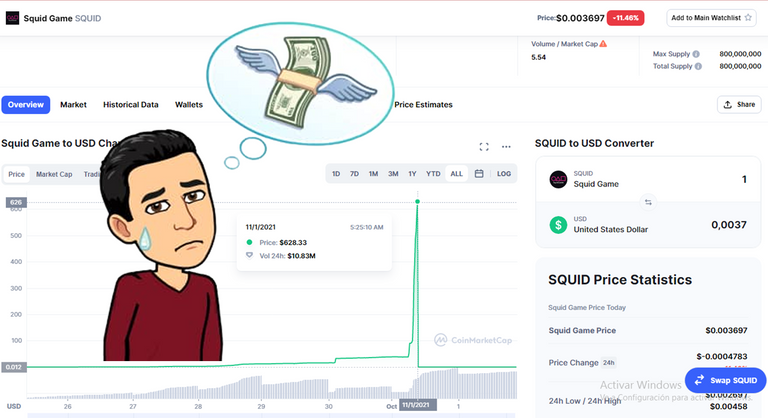Open the Wallets tab
This screenshot has height=418, width=768.
(189, 104)
